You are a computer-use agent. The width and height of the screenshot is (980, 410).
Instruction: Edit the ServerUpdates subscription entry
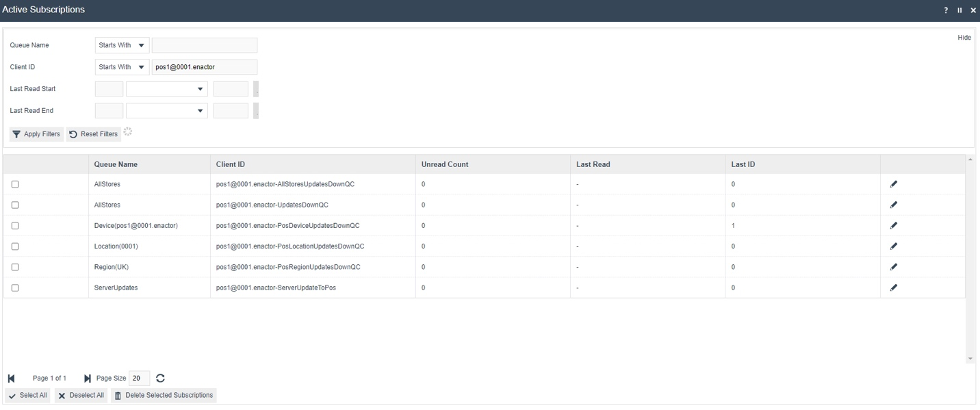tap(894, 287)
